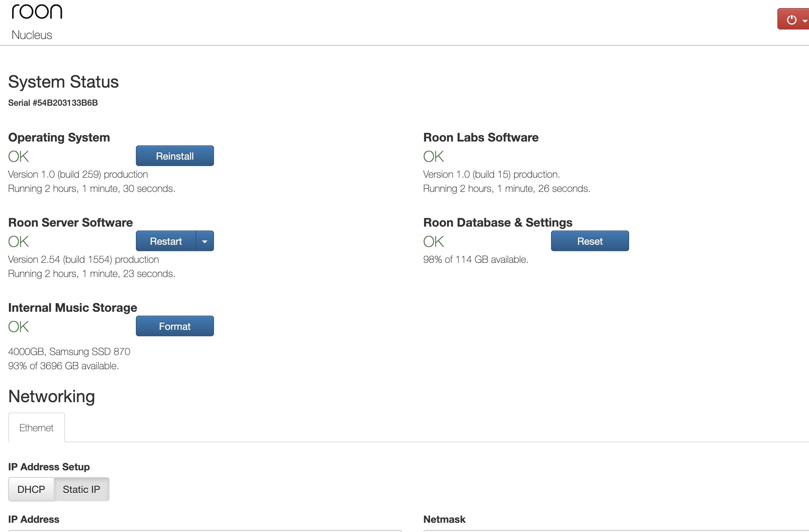Screen dimensions: 809x532
Task: Click the red power icon
Action: click(x=791, y=20)
